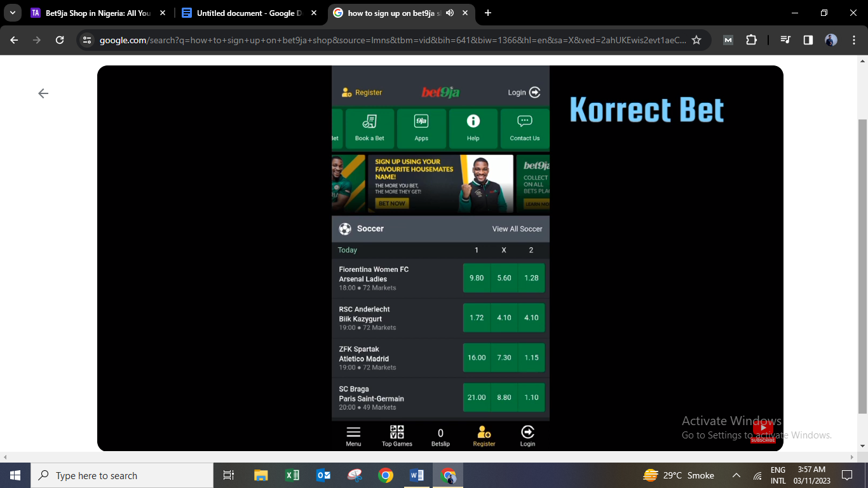Image resolution: width=868 pixels, height=488 pixels.
Task: Select odds 16.00 for ZFK Spartak
Action: (x=477, y=358)
